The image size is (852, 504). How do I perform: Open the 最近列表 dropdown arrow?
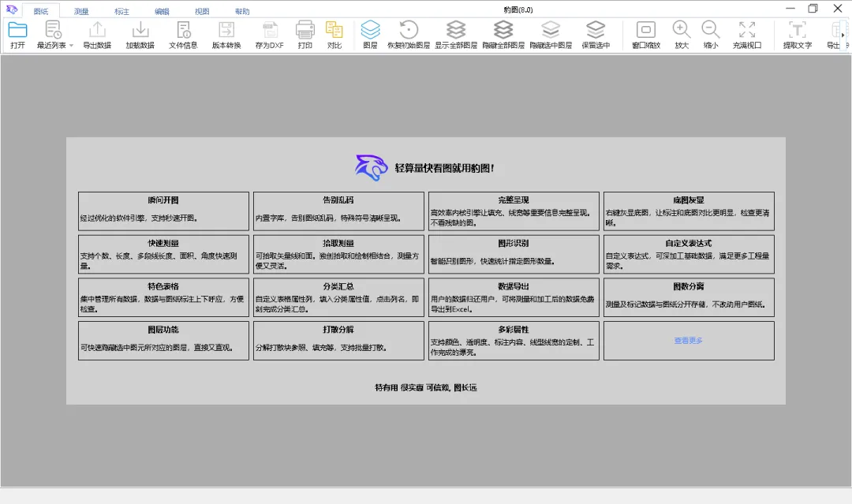(71, 46)
